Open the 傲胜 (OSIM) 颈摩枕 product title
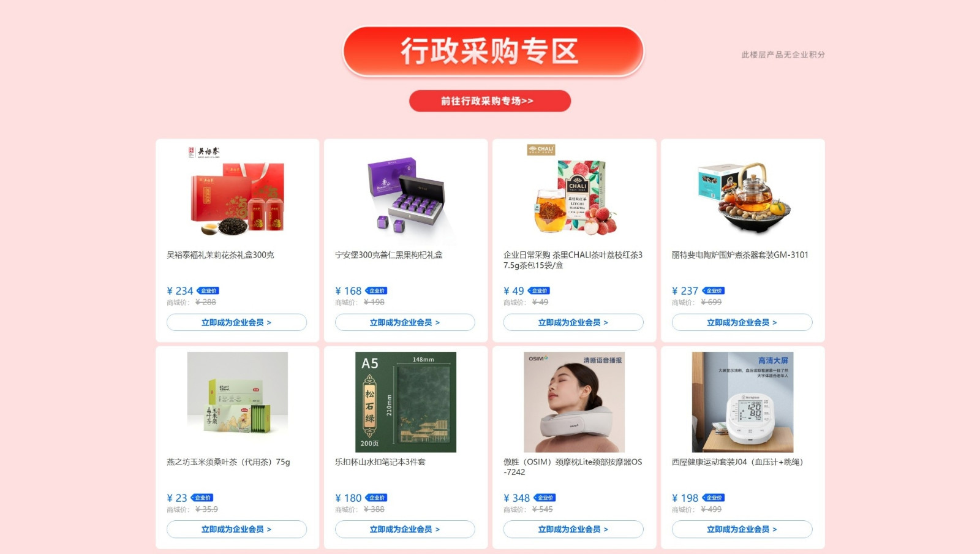Screen dimensions: 980x554 pos(573,467)
